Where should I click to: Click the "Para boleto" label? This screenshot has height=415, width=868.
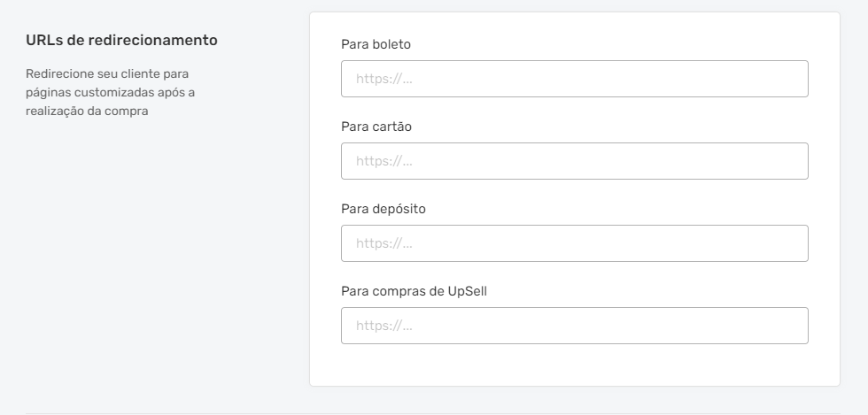376,44
